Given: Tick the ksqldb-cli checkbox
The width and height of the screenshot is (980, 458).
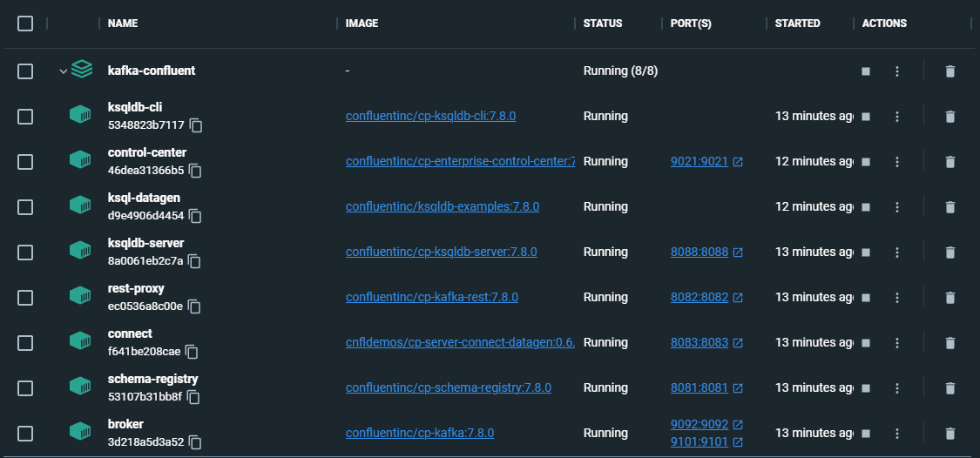Looking at the screenshot, I should pos(25,116).
